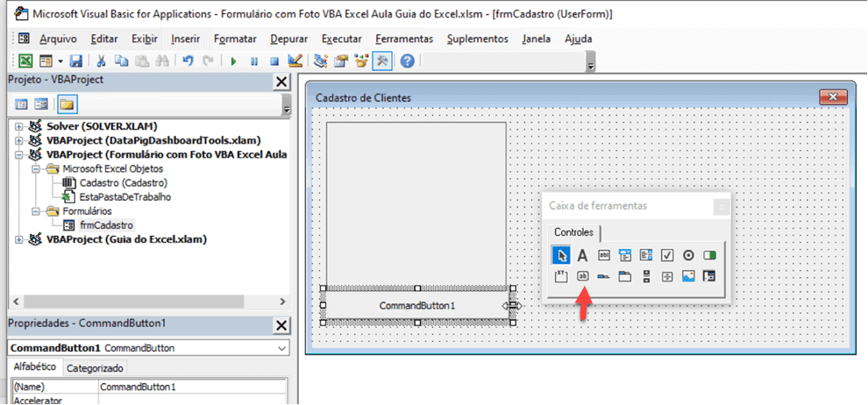Open the Exibir menu
Screen dimensions: 868x405
click(x=145, y=39)
